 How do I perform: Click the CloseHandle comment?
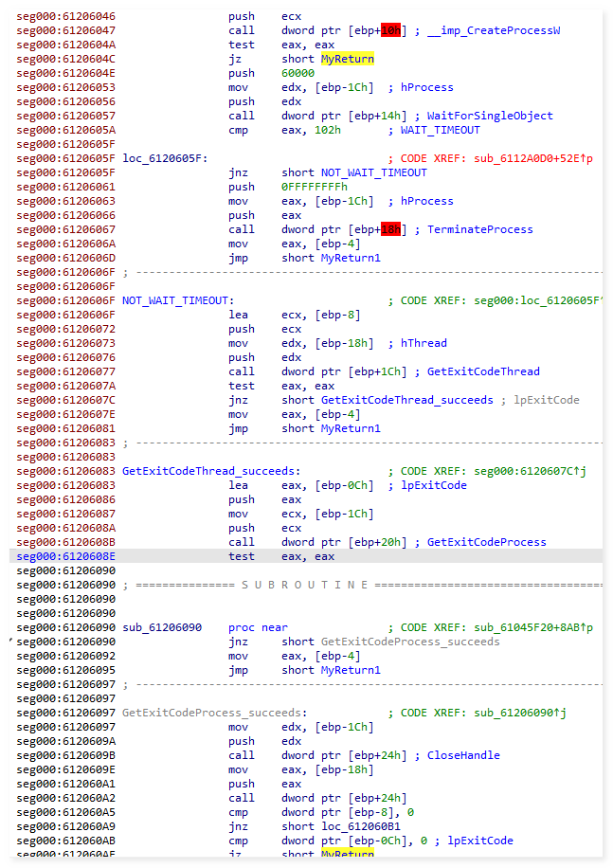(463, 755)
